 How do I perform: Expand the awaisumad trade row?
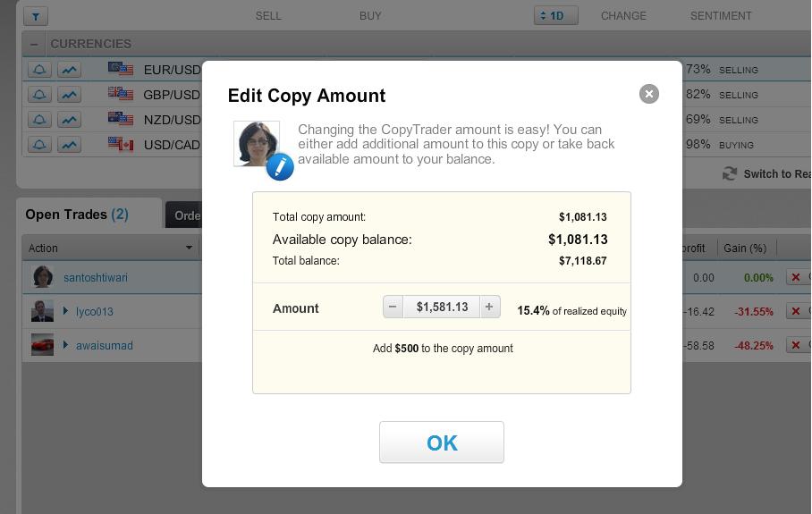(x=66, y=345)
